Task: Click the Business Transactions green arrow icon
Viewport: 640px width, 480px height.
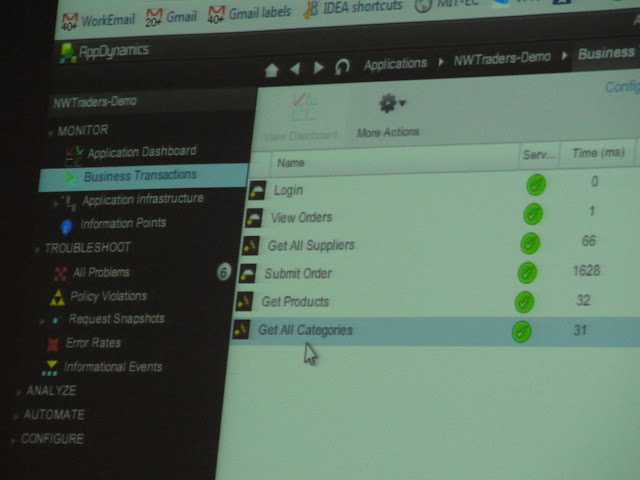Action: point(71,178)
